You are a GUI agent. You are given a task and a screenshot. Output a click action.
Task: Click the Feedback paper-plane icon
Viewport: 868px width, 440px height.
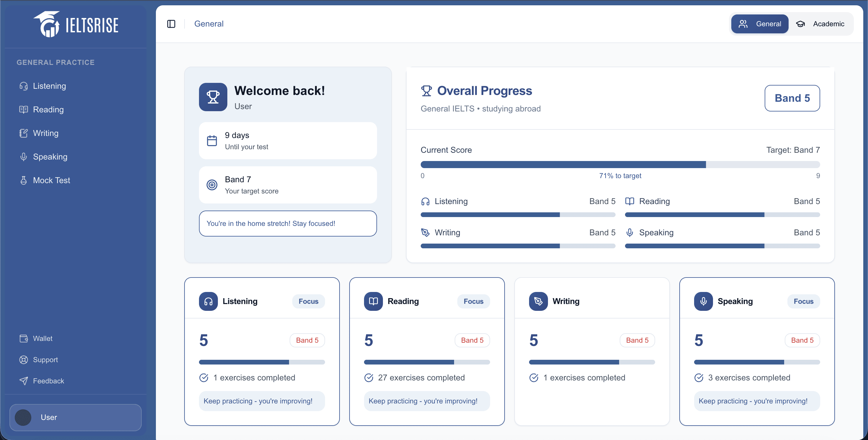(x=23, y=381)
